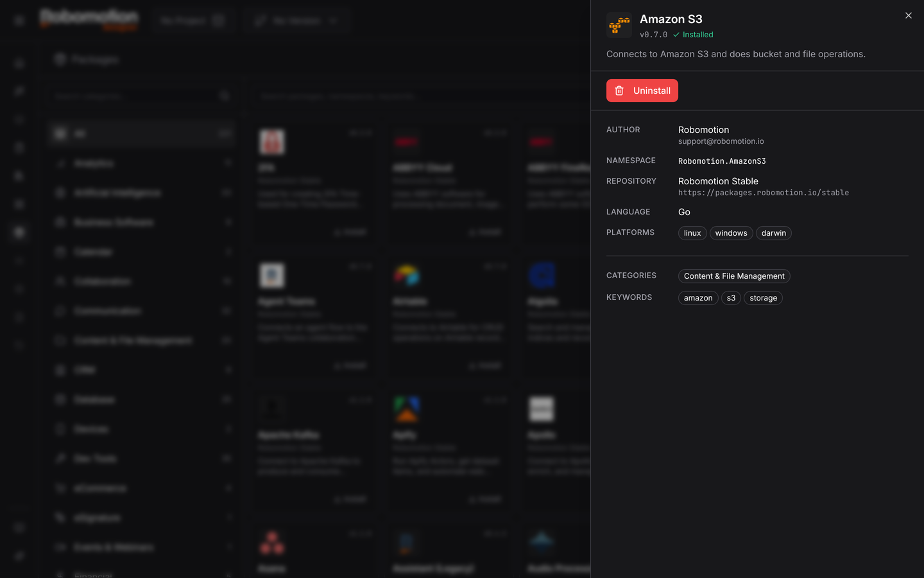Click the Amazon S3 package icon
924x578 pixels.
coord(619,26)
